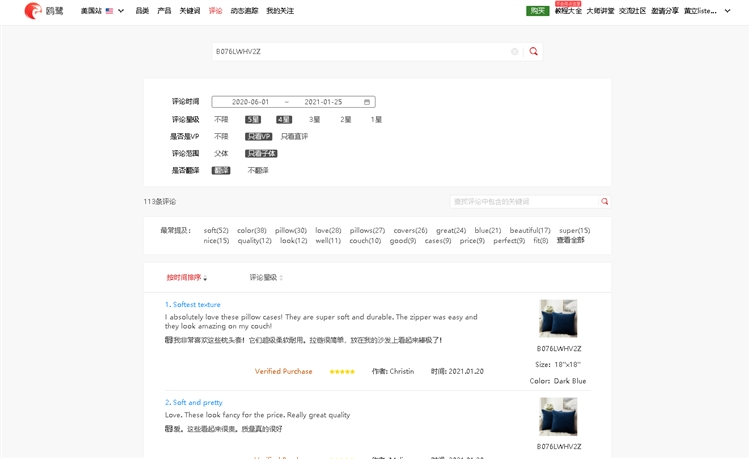This screenshot has width=750, height=459.
Task: Open 大师讲堂 link
Action: click(600, 11)
